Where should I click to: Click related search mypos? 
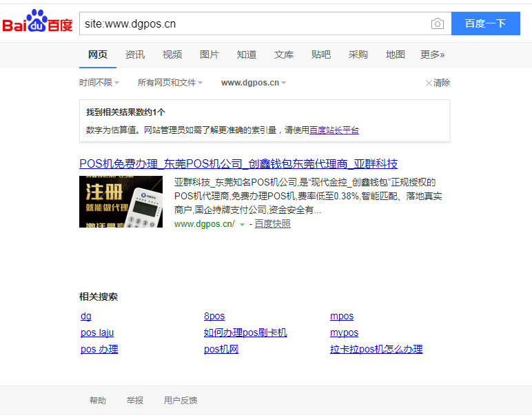pos(344,332)
